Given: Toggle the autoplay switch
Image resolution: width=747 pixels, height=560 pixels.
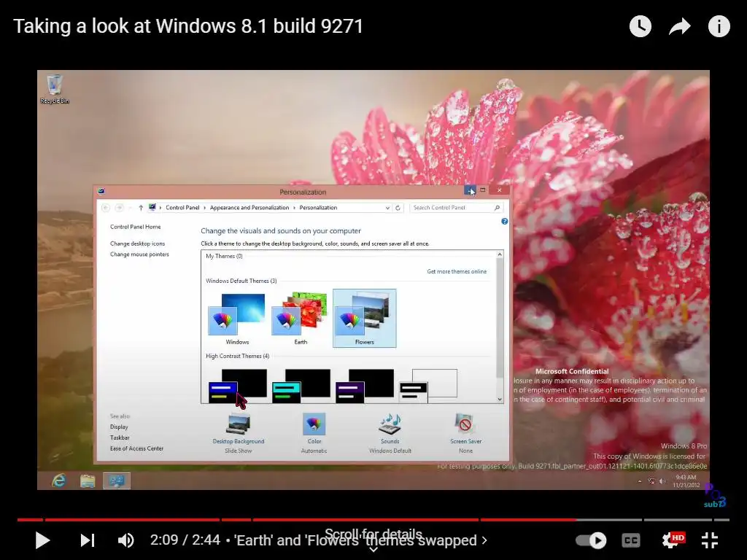Looking at the screenshot, I should (x=591, y=540).
